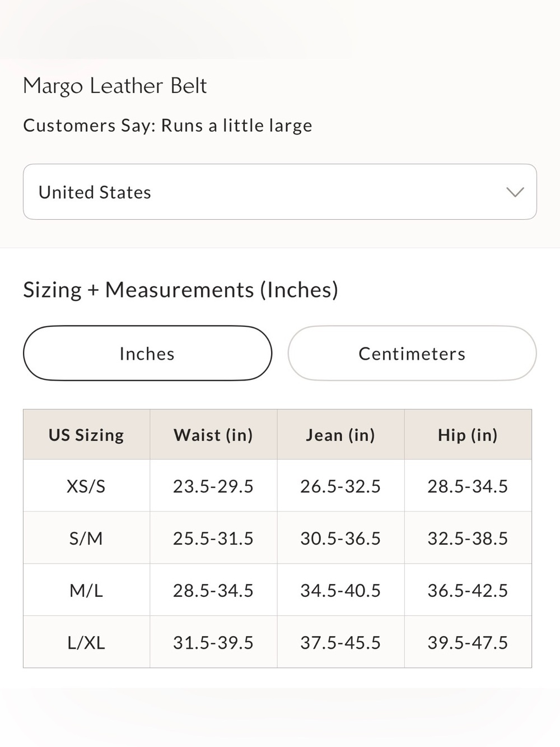Click the Waist (in) column header

click(213, 435)
